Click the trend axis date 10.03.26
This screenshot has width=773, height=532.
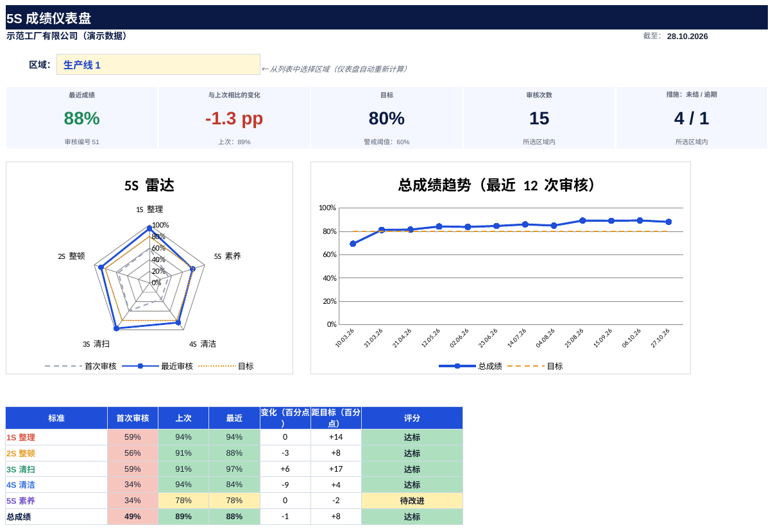[344, 338]
